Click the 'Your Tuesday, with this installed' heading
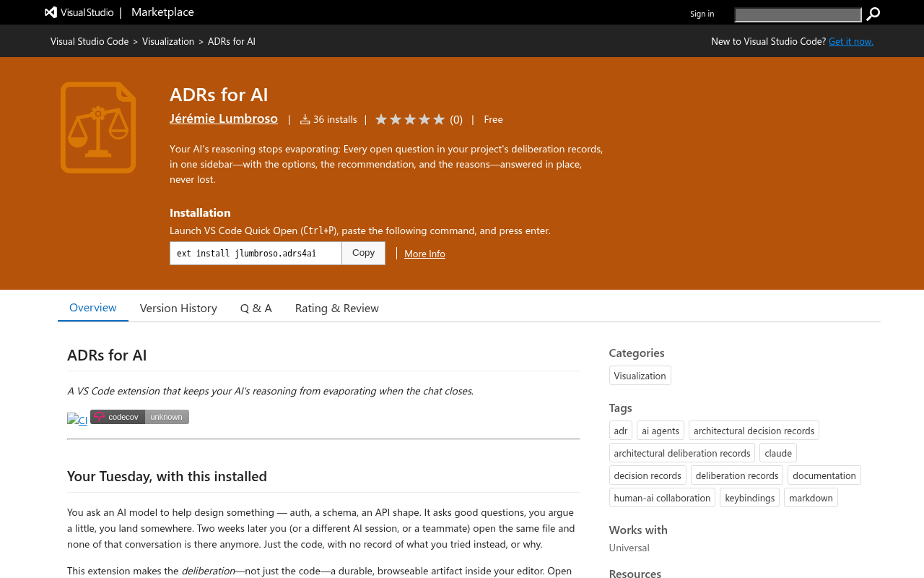The height and width of the screenshot is (578, 924). pyautogui.click(x=167, y=476)
